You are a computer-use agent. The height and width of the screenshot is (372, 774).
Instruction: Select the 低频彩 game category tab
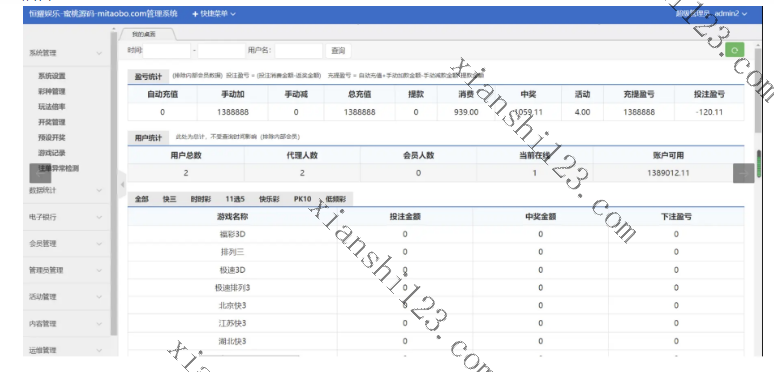click(336, 199)
